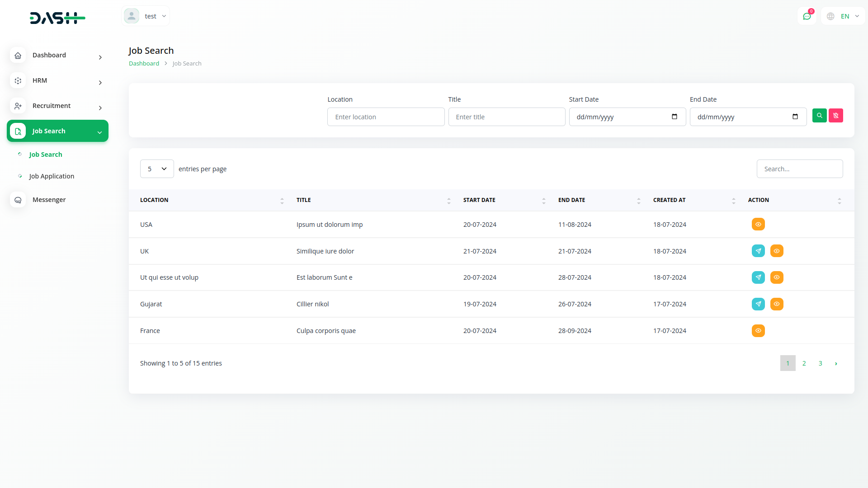Click the Dashboard breadcrumb link
Image resolution: width=868 pixels, height=488 pixels.
[144, 64]
